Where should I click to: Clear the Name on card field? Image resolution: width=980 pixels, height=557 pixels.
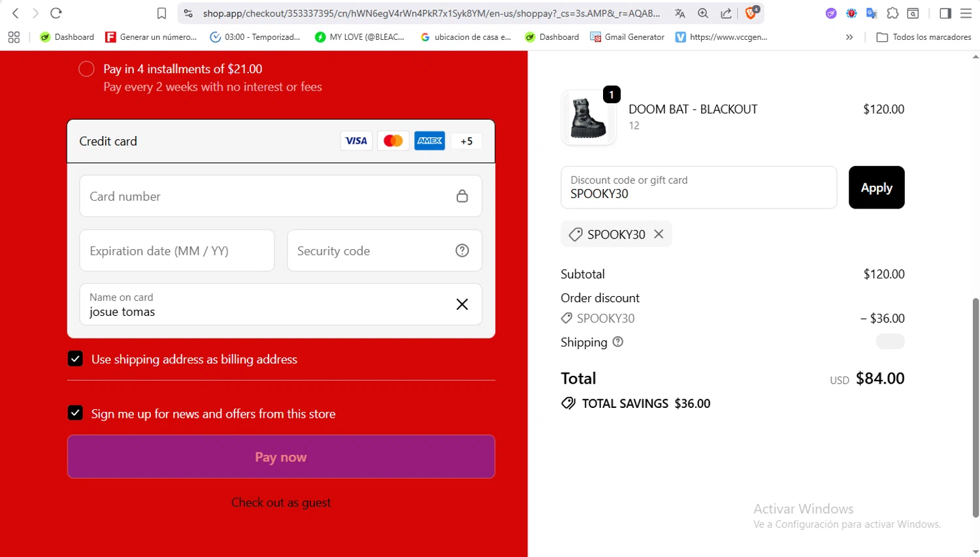(462, 304)
